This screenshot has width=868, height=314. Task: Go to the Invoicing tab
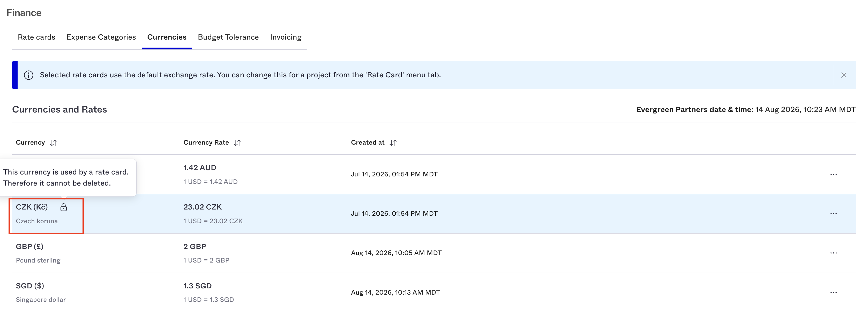286,37
